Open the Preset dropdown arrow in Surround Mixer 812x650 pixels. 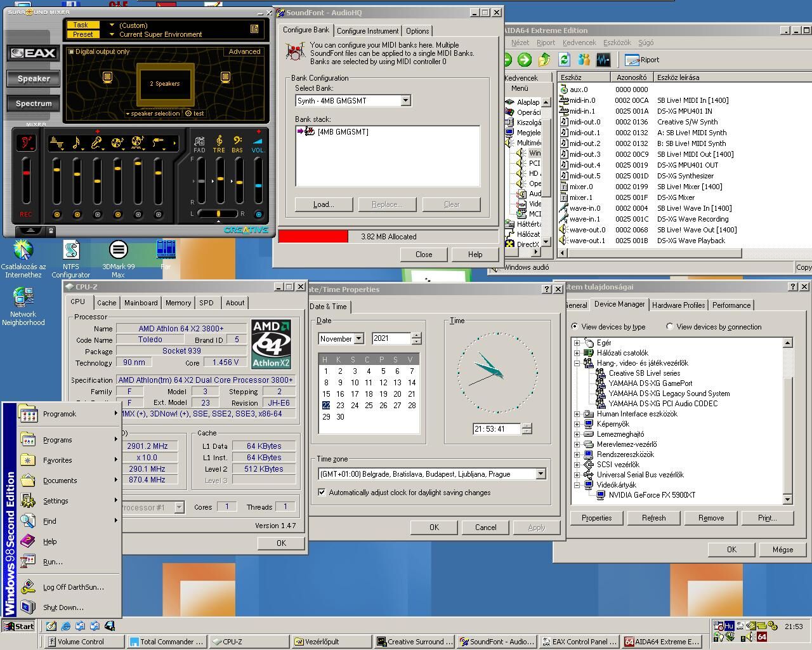tap(112, 34)
